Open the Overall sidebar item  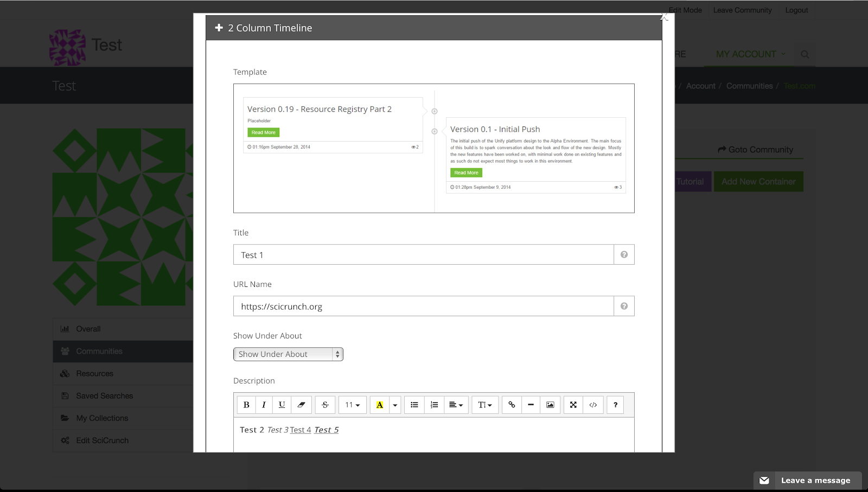123,329
